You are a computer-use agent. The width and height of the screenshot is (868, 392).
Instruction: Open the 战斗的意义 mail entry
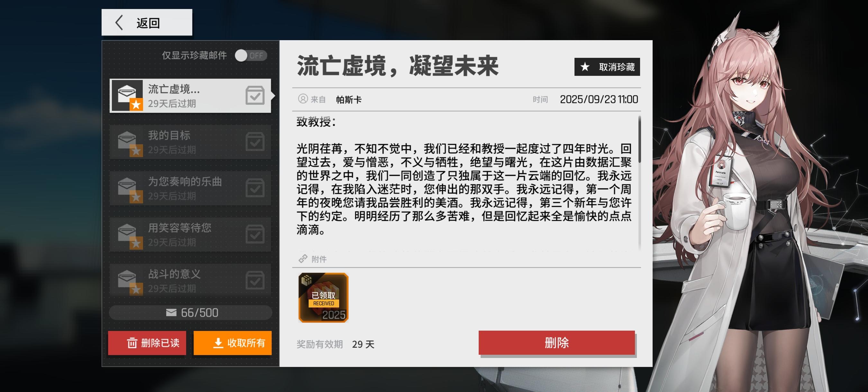point(190,280)
